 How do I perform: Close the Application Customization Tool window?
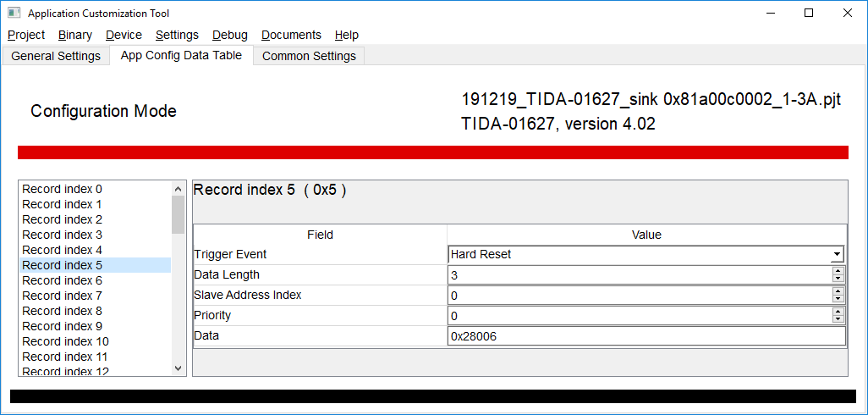click(848, 13)
